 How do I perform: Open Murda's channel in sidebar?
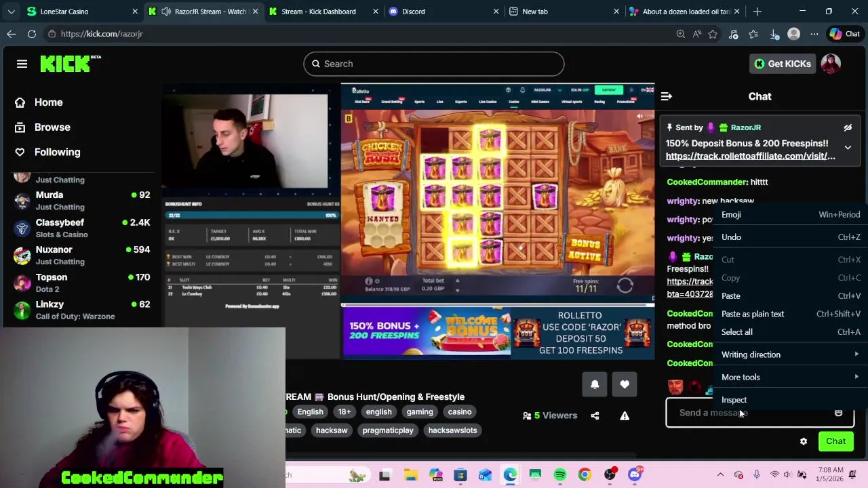coord(83,201)
